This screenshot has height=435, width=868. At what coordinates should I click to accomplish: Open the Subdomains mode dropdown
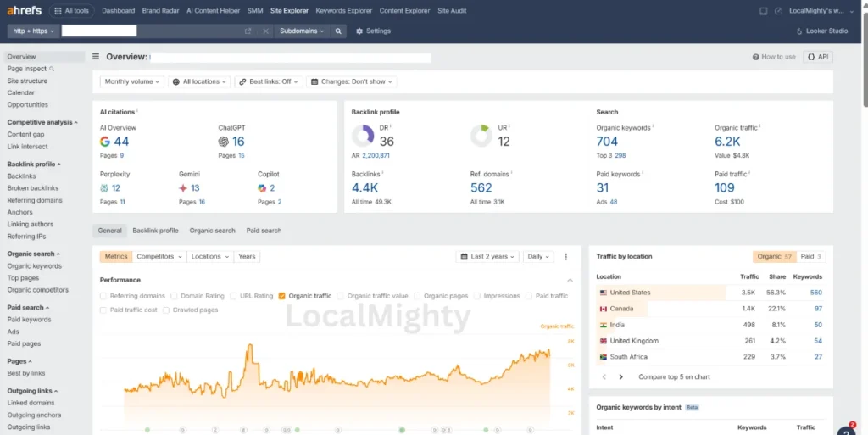302,31
